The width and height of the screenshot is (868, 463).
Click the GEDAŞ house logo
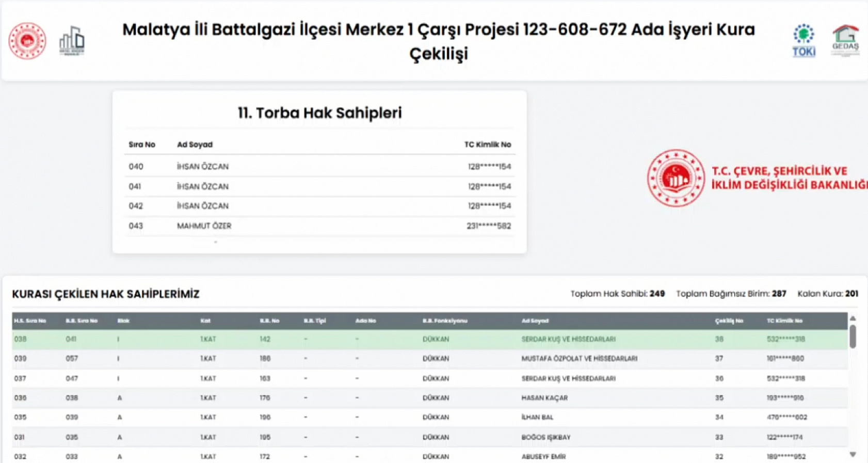(x=845, y=40)
